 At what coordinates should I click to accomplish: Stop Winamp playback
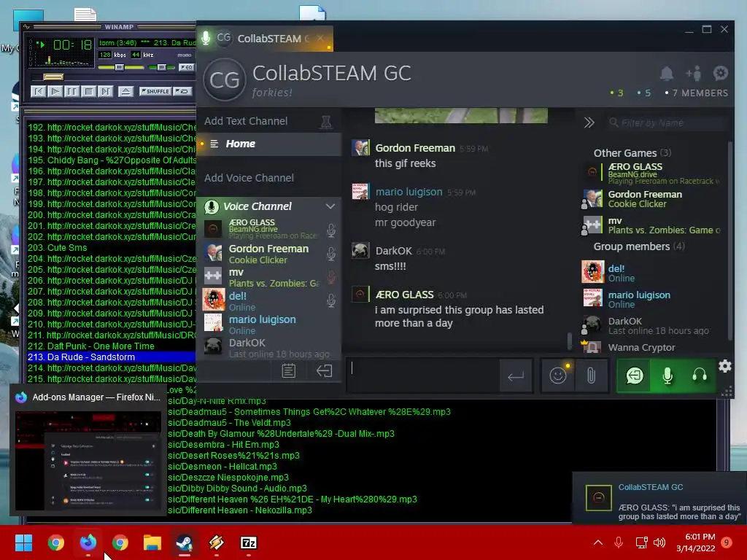click(x=88, y=91)
